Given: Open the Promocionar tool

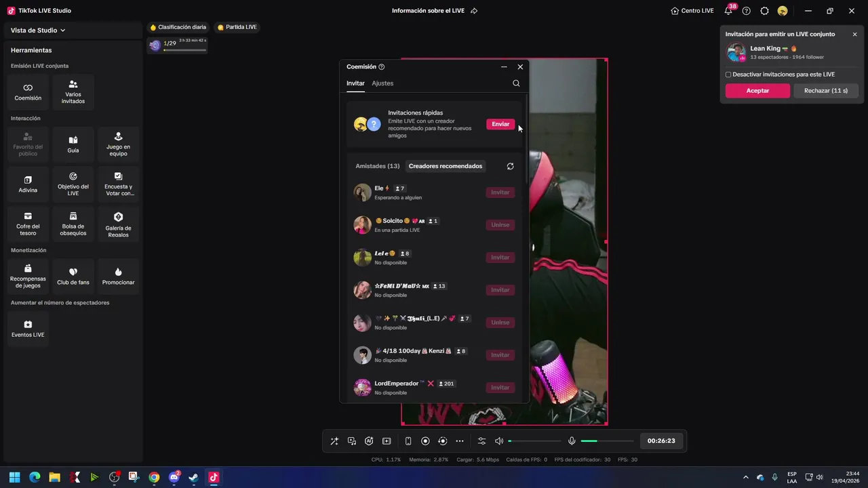Looking at the screenshot, I should pos(118,277).
